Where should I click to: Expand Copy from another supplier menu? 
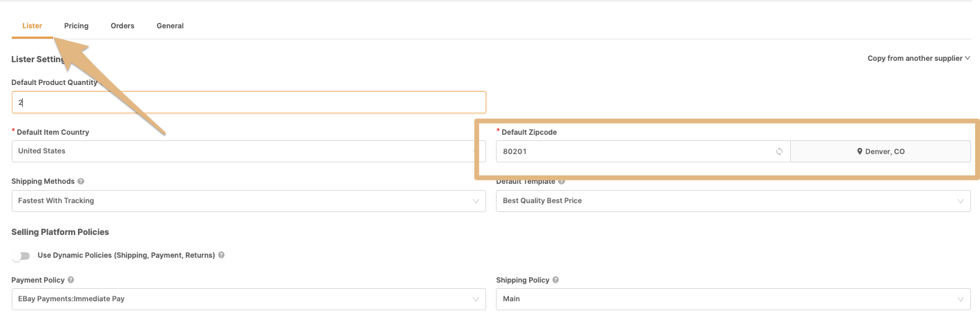coord(919,59)
